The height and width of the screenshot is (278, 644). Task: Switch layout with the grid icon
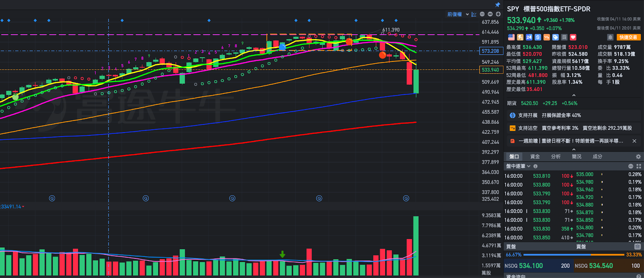pos(639,166)
